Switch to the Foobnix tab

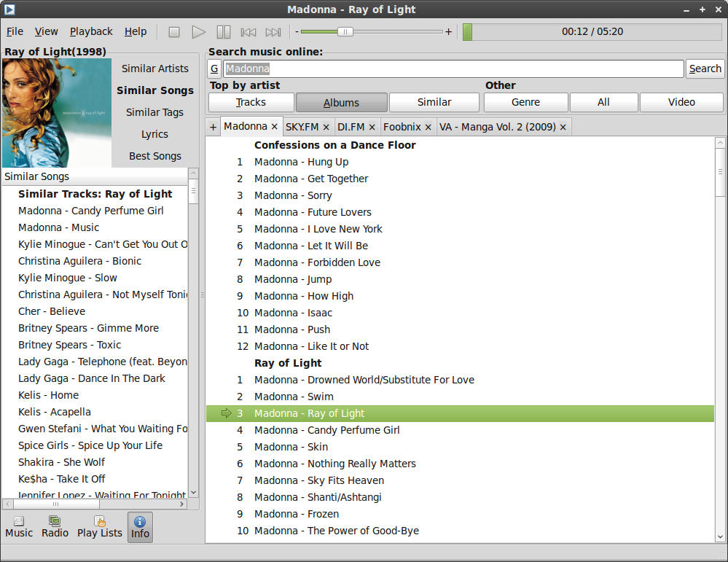point(402,128)
